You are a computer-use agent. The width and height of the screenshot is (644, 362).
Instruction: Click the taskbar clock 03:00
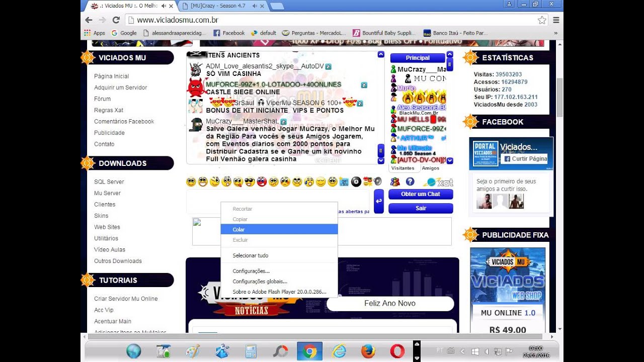(536, 348)
